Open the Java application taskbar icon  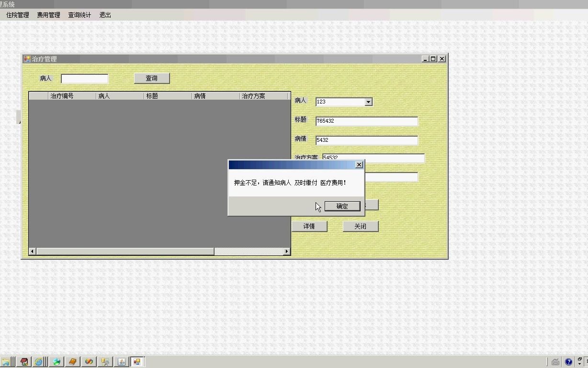coord(121,361)
